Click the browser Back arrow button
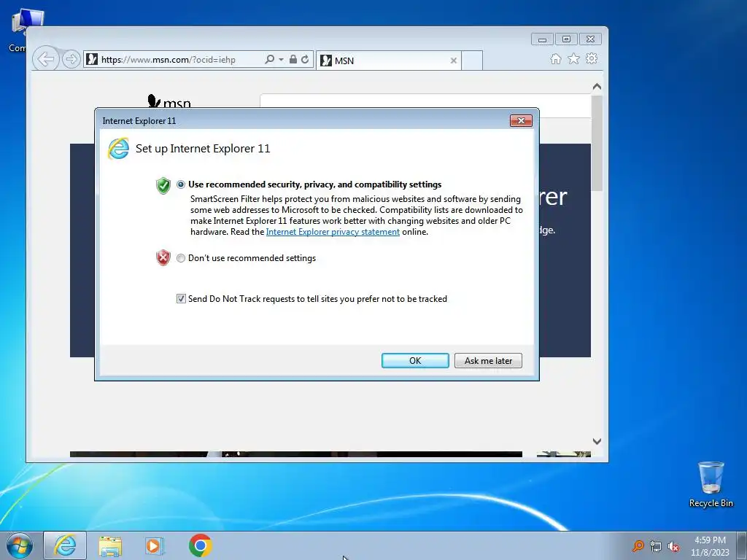This screenshot has width=747, height=560. [46, 59]
